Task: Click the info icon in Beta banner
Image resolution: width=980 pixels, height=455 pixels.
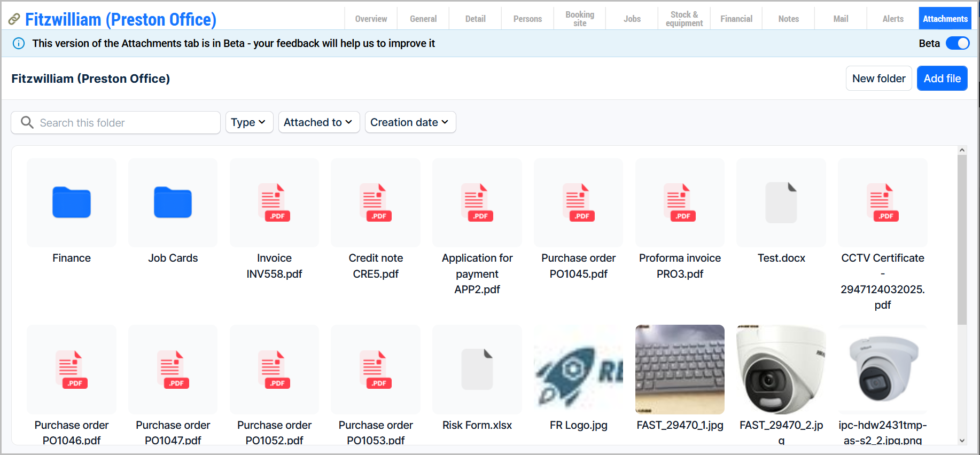Action: click(19, 43)
